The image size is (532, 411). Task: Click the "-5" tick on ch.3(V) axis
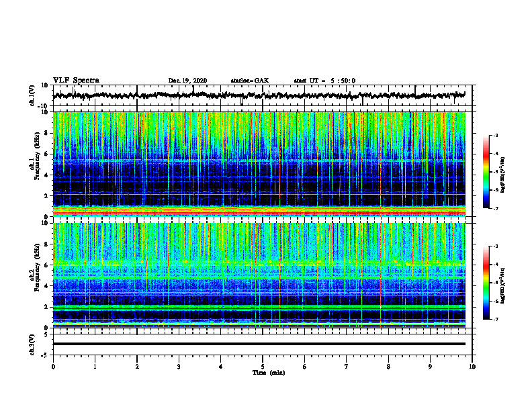pyautogui.click(x=46, y=355)
